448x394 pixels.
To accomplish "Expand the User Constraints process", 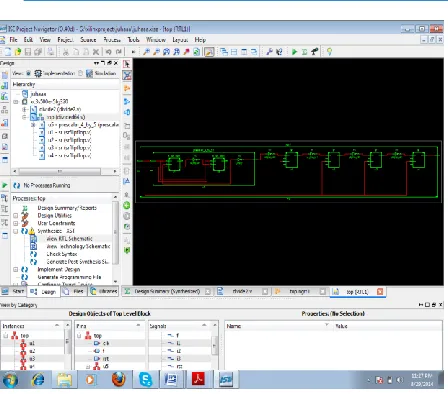I will [16, 223].
